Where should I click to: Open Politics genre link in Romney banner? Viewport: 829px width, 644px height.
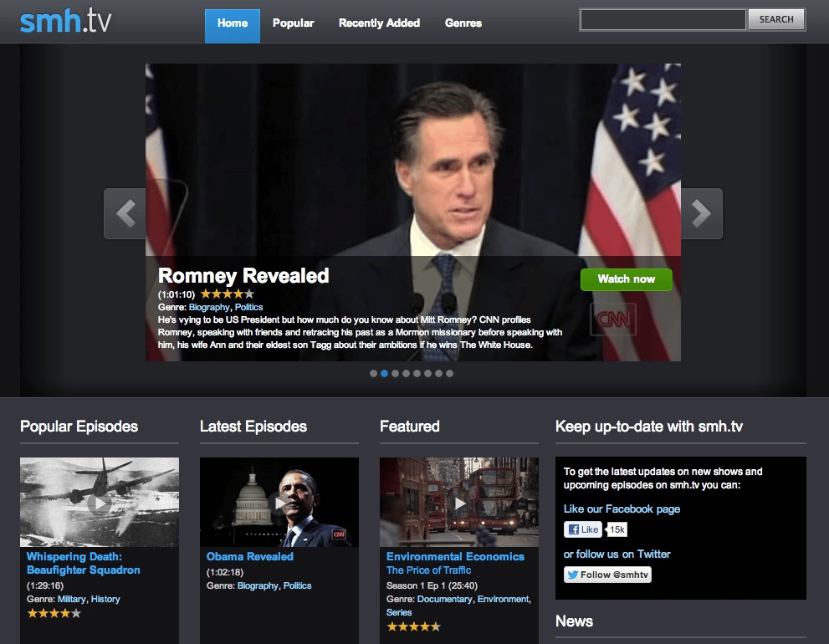click(248, 307)
